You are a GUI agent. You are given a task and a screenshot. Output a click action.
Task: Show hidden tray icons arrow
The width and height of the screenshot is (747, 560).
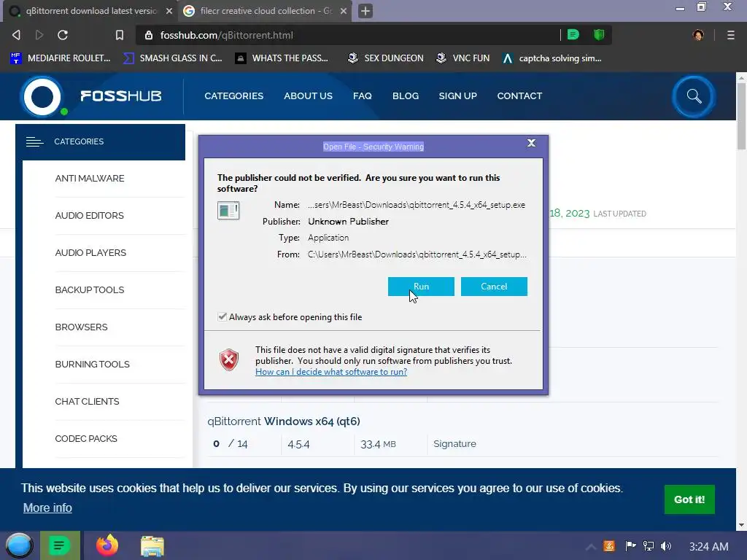[x=591, y=547]
